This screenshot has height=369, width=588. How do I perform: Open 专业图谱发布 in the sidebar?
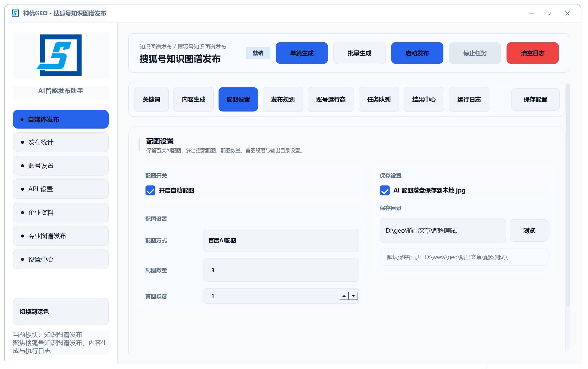tap(61, 236)
